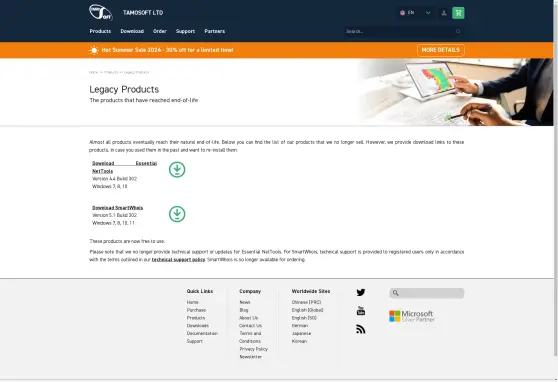558x382 pixels.
Task: Open Downloads in Quick Links
Action: [198, 326]
